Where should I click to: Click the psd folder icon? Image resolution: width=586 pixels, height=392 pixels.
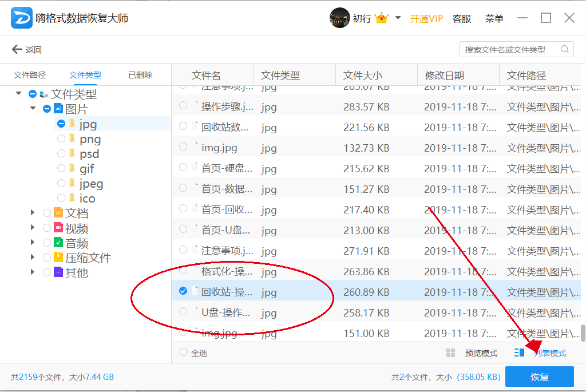[x=72, y=153]
